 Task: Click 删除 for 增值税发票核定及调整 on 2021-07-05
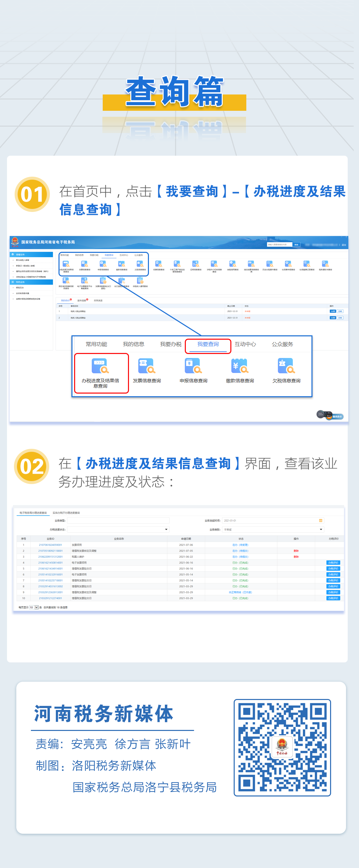tap(296, 551)
